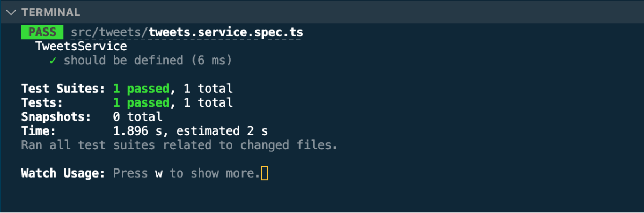Click the '1.896 s, estimated 2 s' value

pos(191,131)
